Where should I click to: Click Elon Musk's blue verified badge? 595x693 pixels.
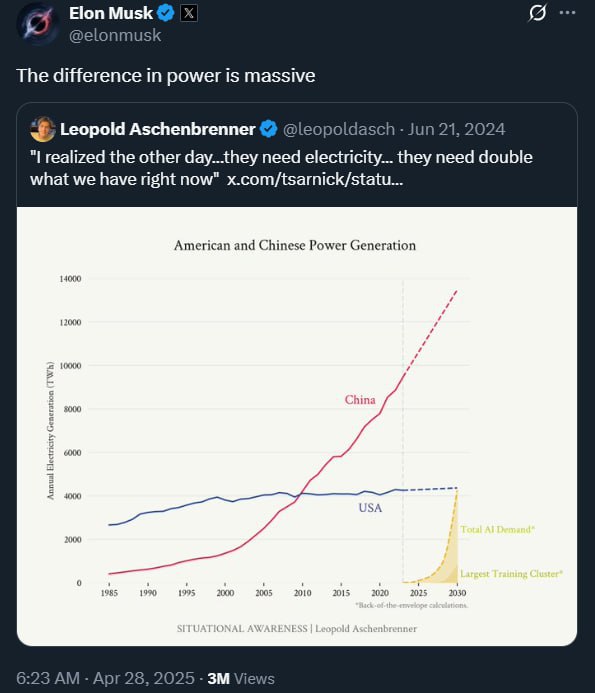(x=166, y=13)
